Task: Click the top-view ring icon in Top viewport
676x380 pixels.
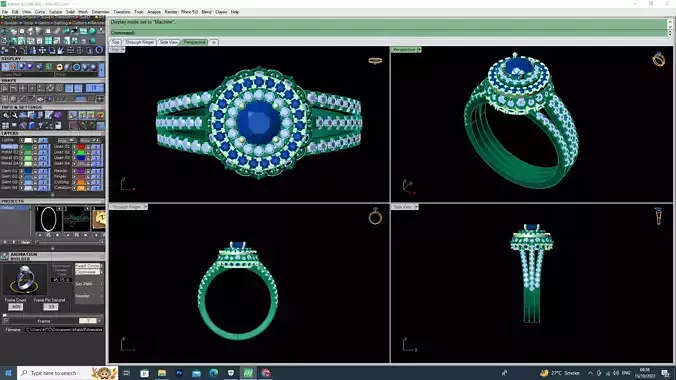Action: coord(375,61)
